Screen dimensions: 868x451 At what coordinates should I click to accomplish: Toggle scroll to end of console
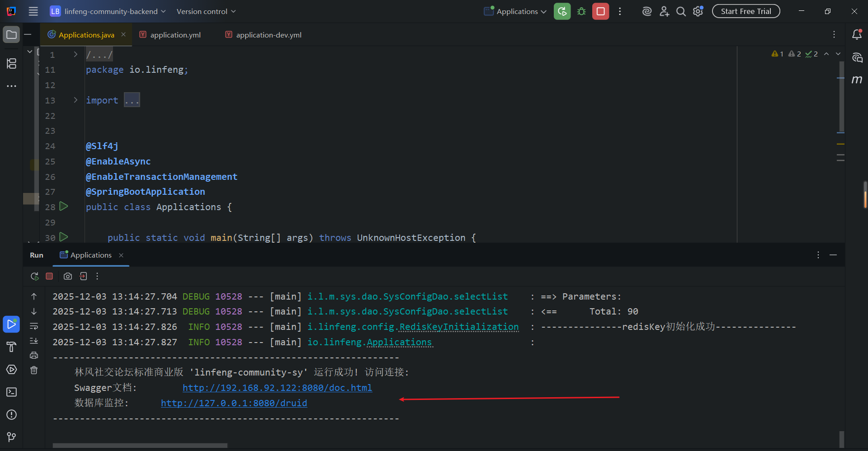click(x=34, y=341)
